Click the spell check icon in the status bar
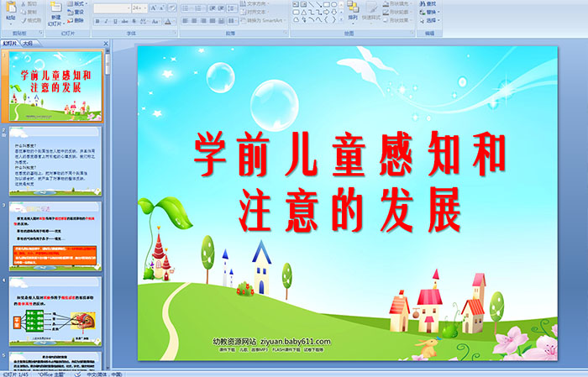 coord(77,374)
